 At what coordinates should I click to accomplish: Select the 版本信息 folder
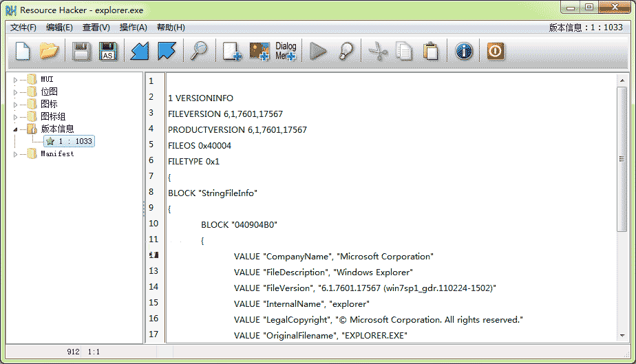pos(51,129)
